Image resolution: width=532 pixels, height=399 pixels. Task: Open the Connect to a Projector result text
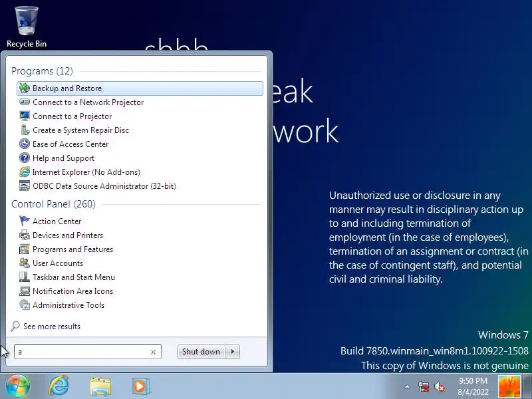pos(72,116)
